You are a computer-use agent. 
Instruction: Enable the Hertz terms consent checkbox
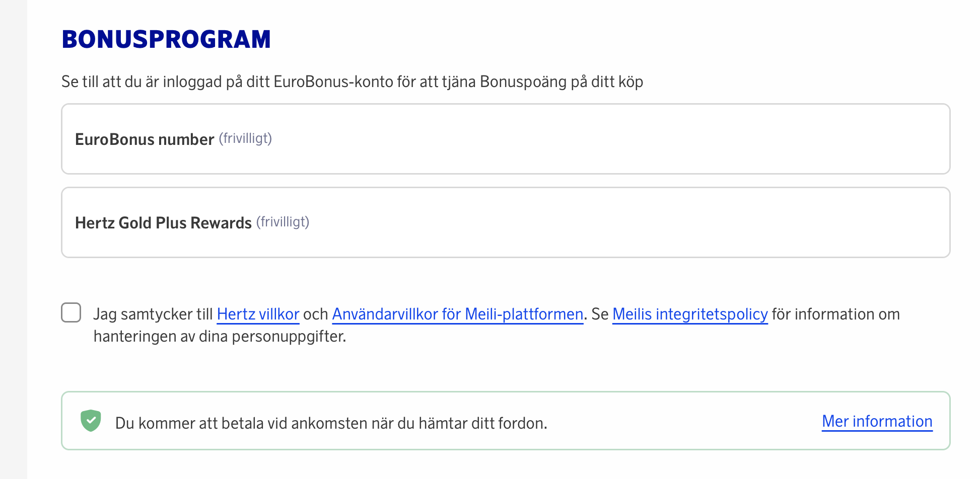tap(71, 313)
